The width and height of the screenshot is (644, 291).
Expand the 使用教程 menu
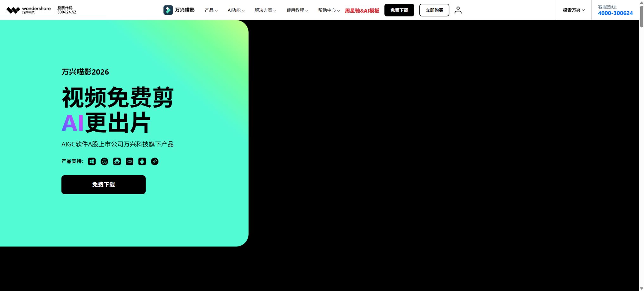(x=297, y=10)
